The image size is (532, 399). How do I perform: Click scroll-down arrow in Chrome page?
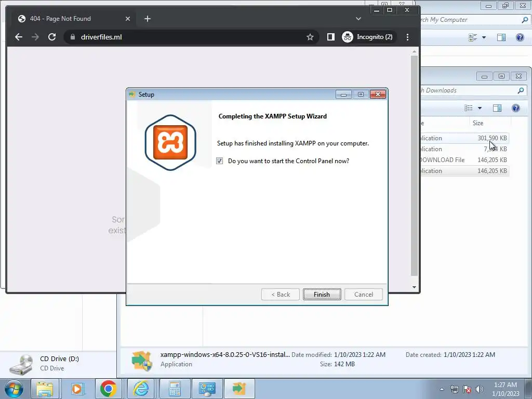(414, 287)
